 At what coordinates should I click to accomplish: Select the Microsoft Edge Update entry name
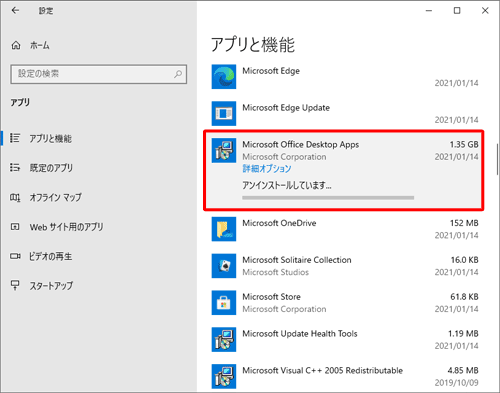pos(286,108)
